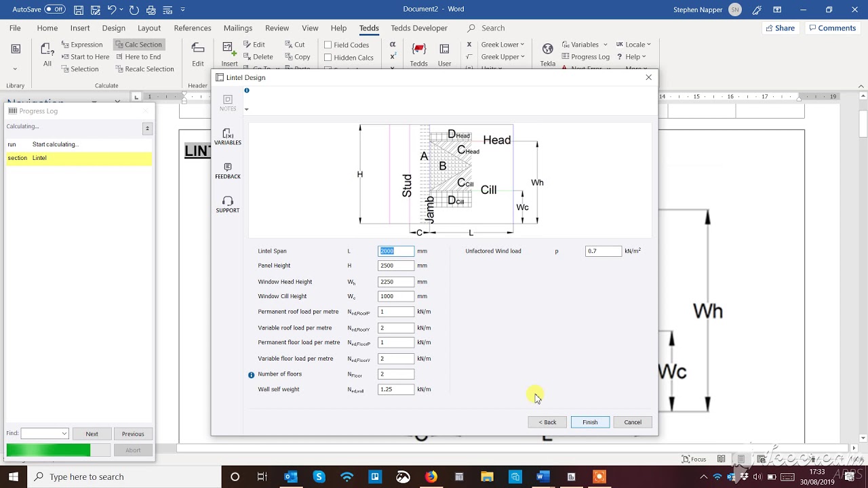Open the Help dropdown in the Tedds ribbon
Screen dimensions: 868x488
pyautogui.click(x=631, y=57)
